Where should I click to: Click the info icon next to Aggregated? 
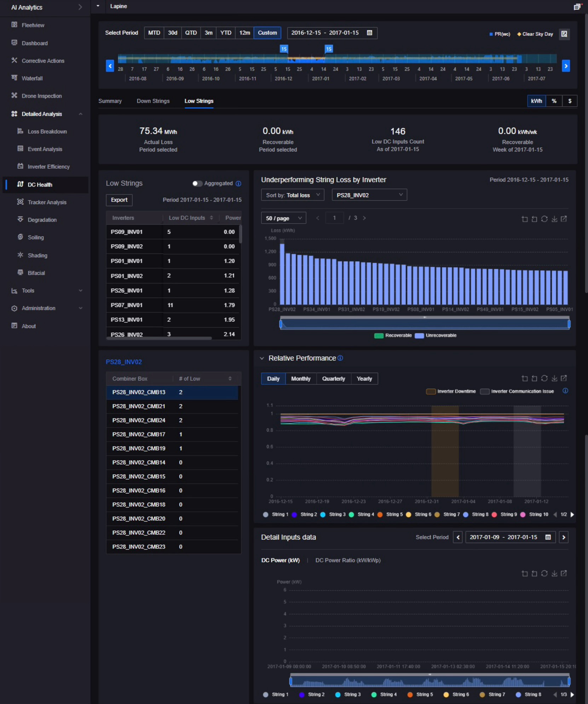pos(238,184)
